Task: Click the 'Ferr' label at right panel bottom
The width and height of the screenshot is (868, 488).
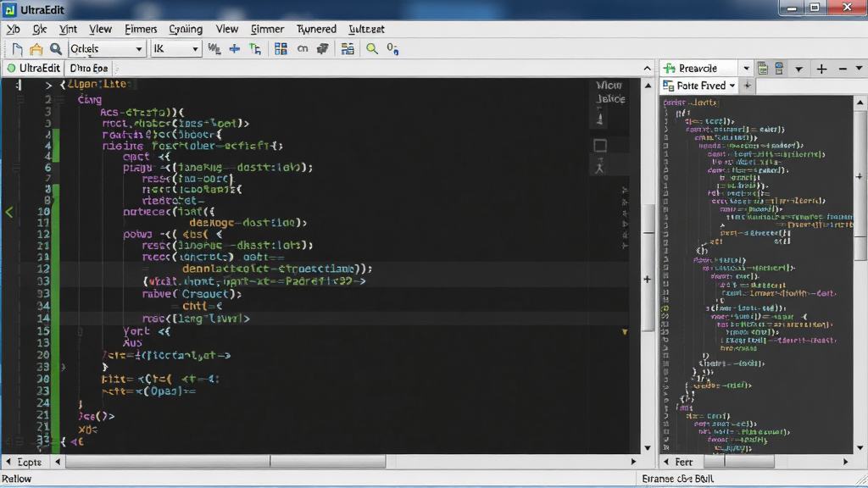Action: coord(684,462)
